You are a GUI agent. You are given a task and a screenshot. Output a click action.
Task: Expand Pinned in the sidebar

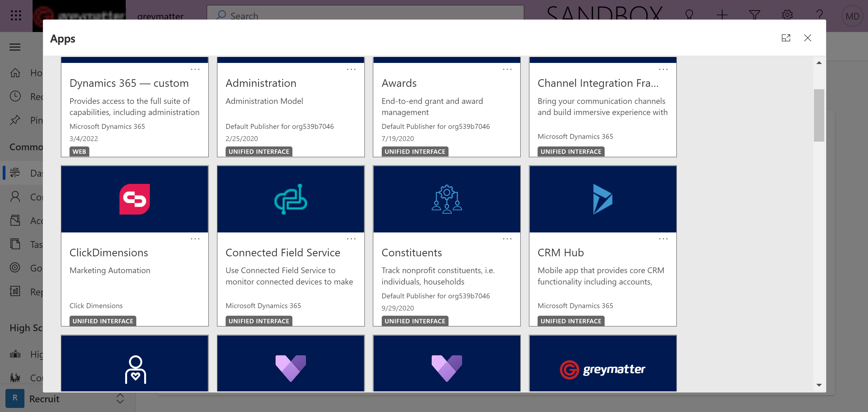[x=21, y=120]
